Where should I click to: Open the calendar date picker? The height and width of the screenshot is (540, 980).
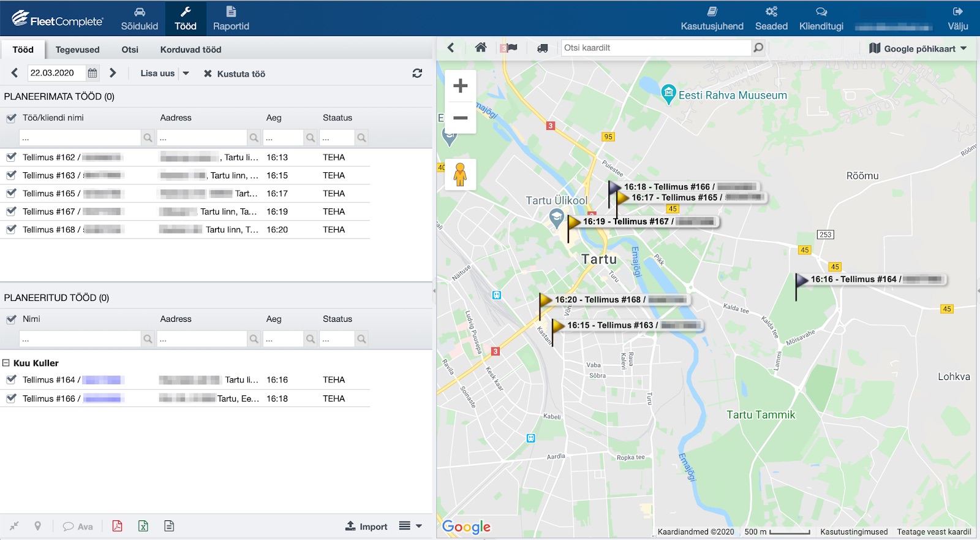pyautogui.click(x=92, y=74)
